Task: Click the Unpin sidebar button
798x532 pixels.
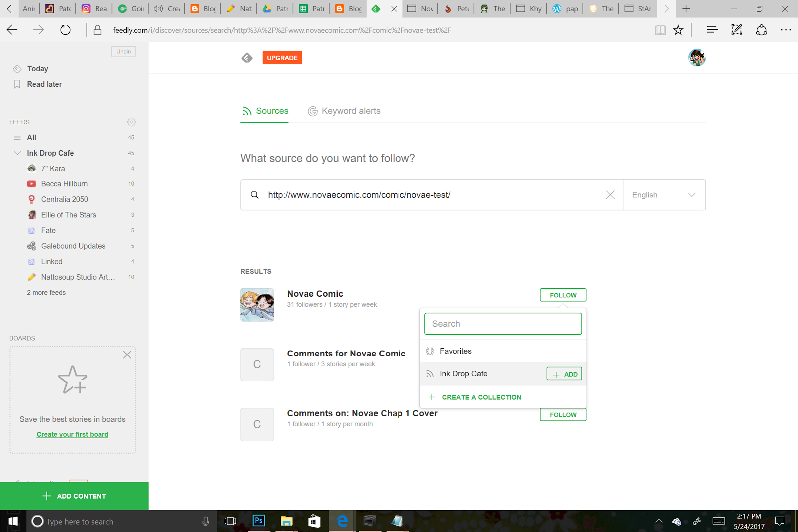Action: pyautogui.click(x=124, y=52)
